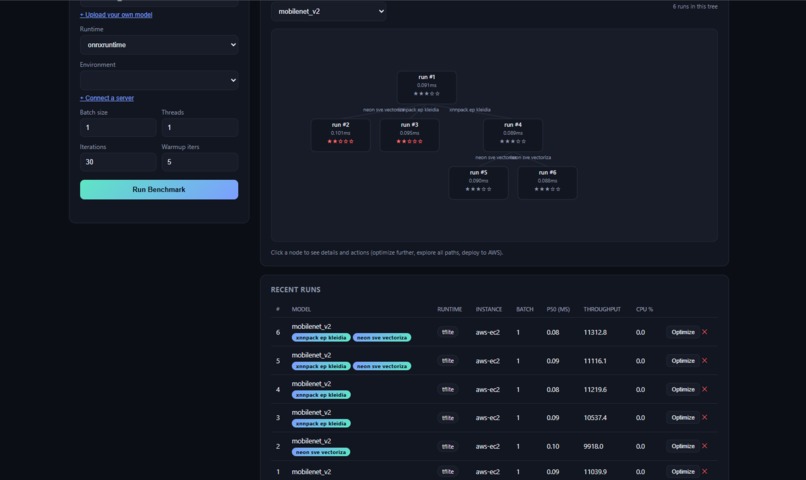Click the RUNTIME column header
Viewport: 806px width, 480px height.
450,309
